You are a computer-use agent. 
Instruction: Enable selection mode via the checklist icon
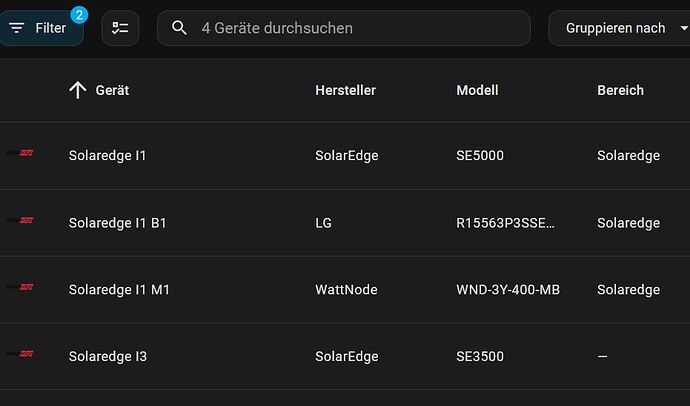tap(120, 28)
